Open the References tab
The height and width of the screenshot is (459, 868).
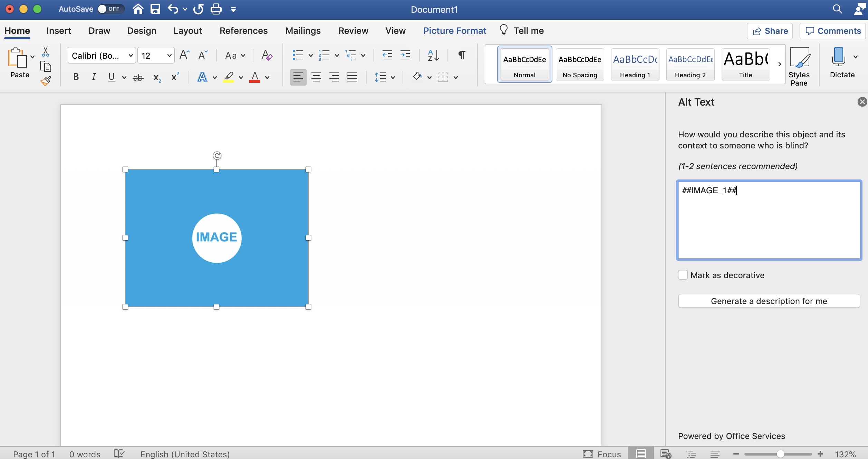[x=244, y=30]
